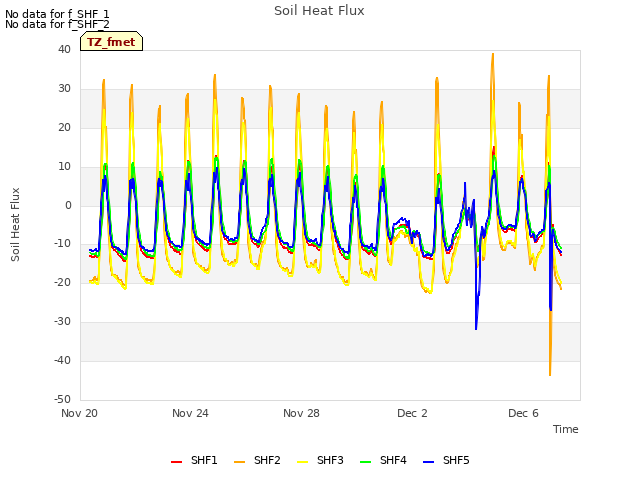Click the 40 y-axis tick label
The height and width of the screenshot is (480, 640).
[64, 50]
